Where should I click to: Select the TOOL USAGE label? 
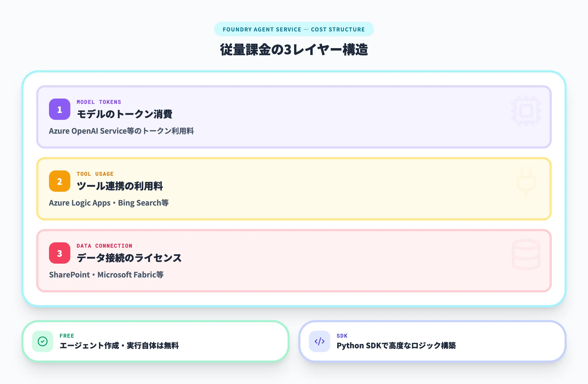[95, 174]
